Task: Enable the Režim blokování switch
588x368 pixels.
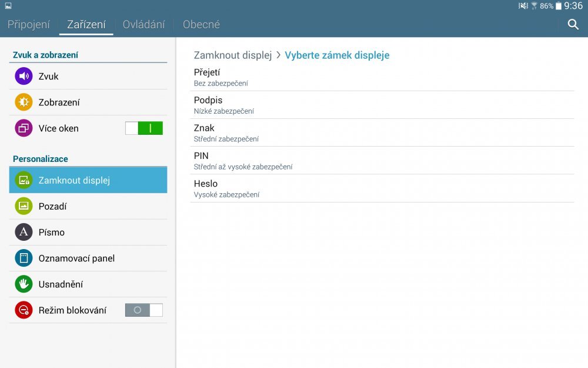Action: pyautogui.click(x=144, y=310)
